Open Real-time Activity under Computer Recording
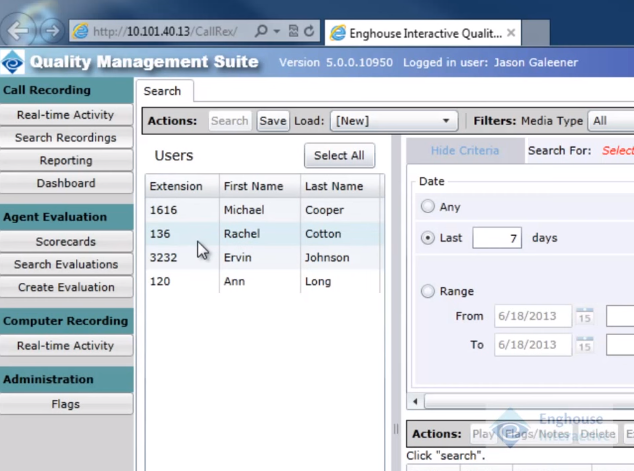This screenshot has height=471, width=634. [x=66, y=346]
